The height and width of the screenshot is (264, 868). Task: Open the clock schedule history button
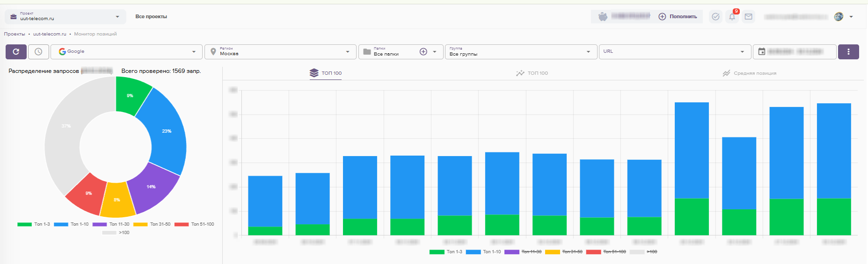(x=38, y=52)
